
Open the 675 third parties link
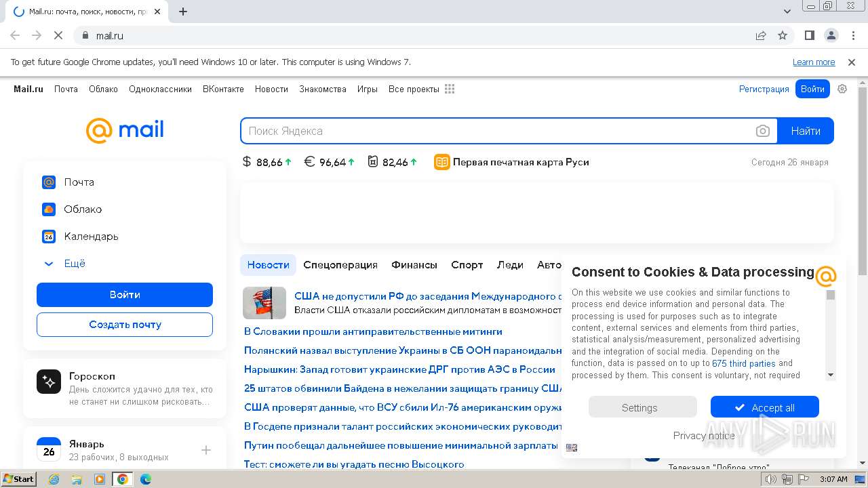744,364
